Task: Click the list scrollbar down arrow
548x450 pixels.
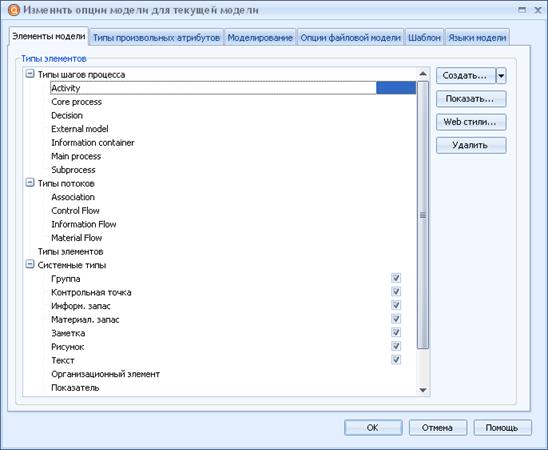Action: [x=423, y=390]
